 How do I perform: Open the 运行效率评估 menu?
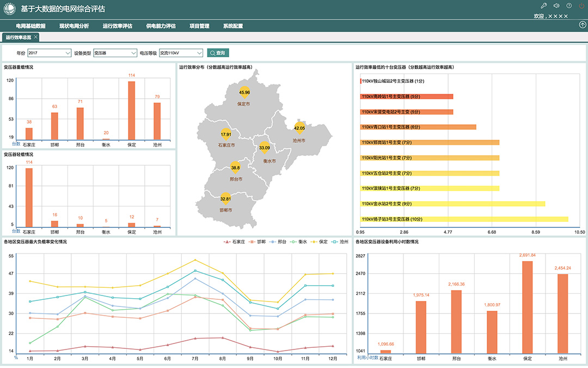coord(117,26)
